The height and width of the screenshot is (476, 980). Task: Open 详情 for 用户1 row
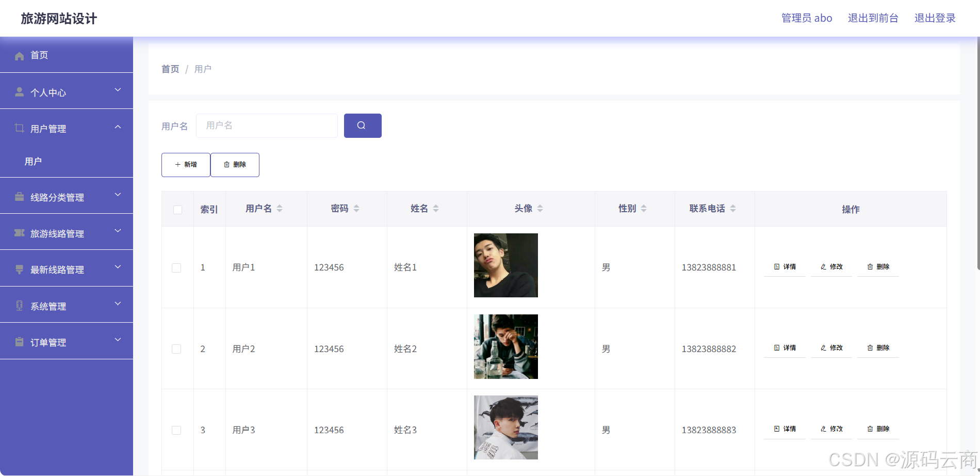coord(785,267)
